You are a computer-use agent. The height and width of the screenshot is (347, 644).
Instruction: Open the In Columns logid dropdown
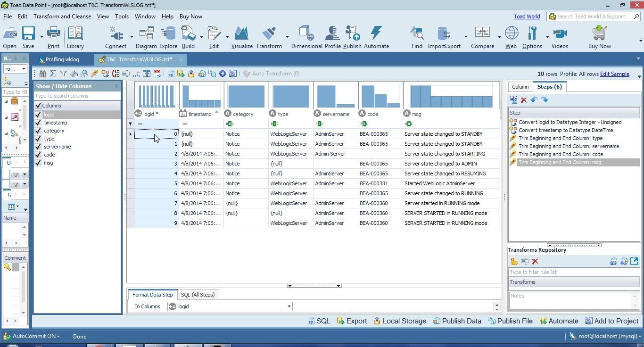point(289,306)
